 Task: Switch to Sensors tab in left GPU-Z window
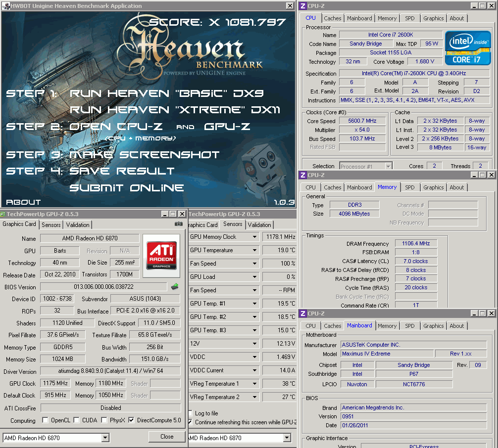(x=51, y=224)
